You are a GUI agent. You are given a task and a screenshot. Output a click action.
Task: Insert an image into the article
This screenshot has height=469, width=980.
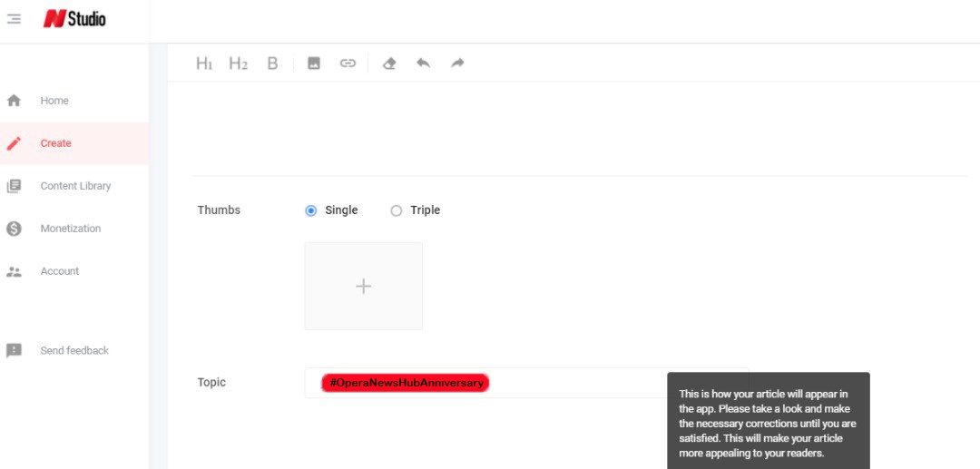click(x=314, y=64)
